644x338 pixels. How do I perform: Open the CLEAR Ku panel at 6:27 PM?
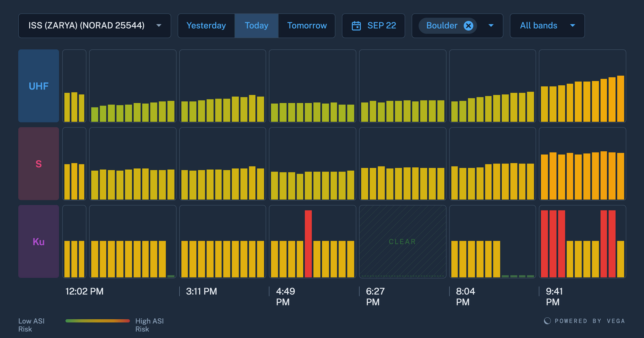point(402,242)
